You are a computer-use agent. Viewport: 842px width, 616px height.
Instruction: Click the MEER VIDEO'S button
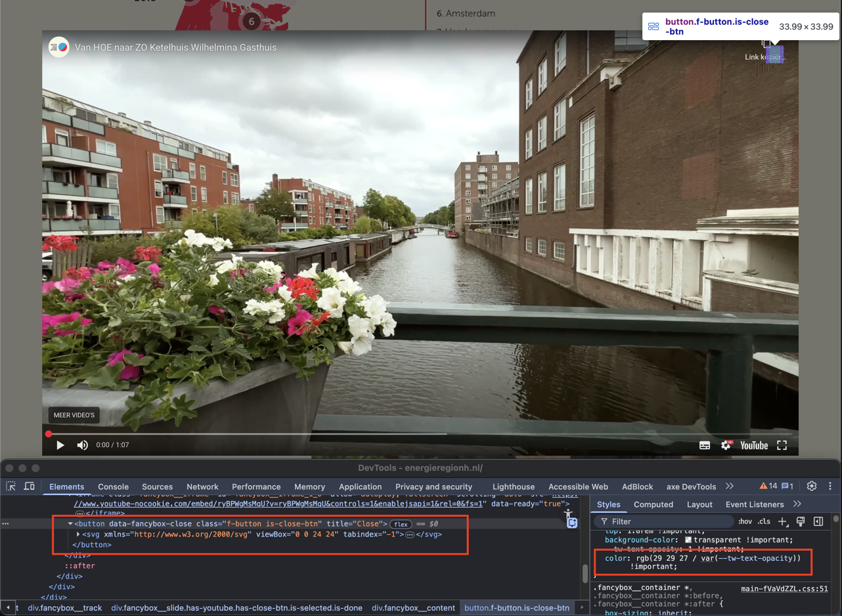tap(74, 415)
